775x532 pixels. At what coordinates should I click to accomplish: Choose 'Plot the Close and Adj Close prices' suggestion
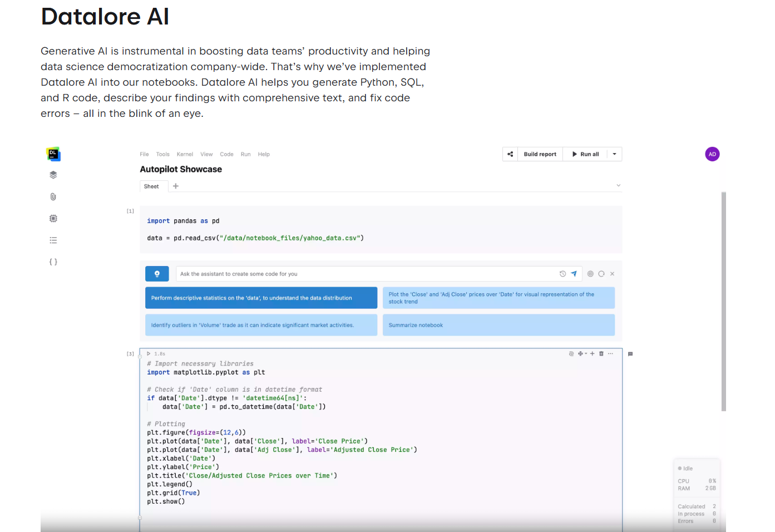498,298
